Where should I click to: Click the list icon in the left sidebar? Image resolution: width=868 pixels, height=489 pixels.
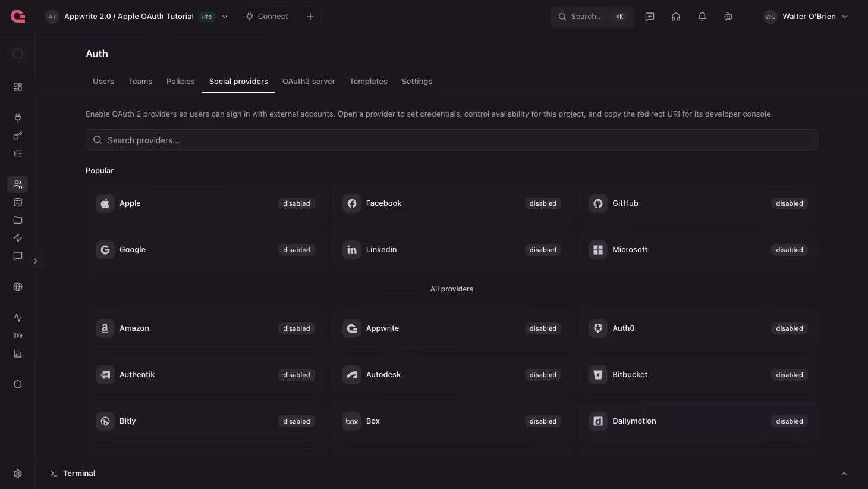pos(18,153)
